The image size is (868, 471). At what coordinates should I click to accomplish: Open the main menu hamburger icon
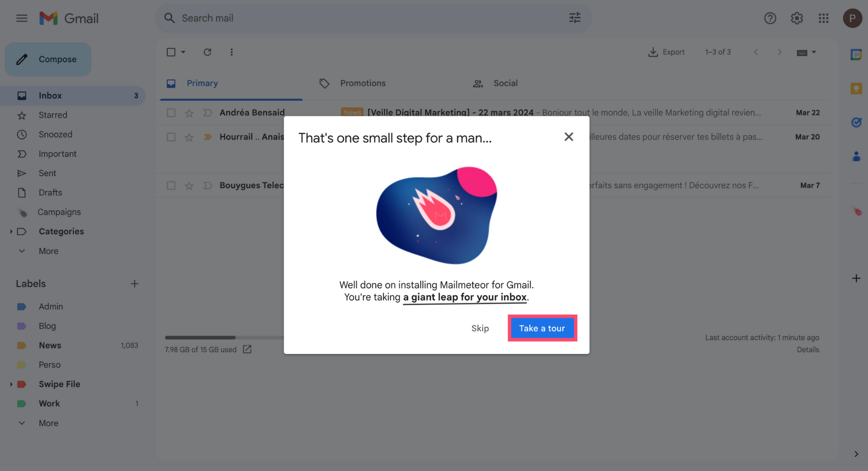21,18
